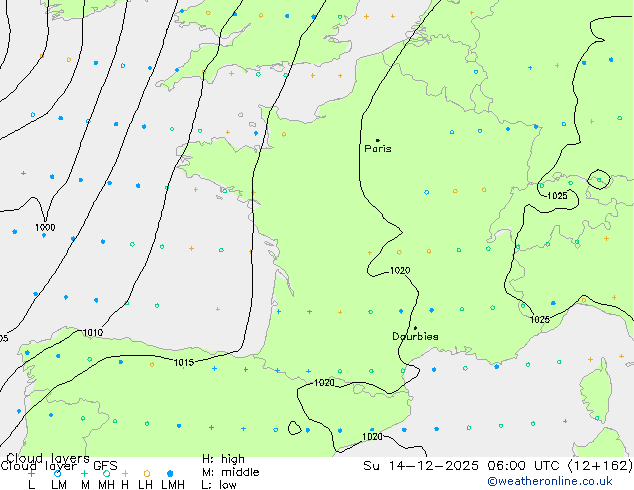Click the 'L: low' legend explanation
The image size is (634, 490).
[219, 485]
